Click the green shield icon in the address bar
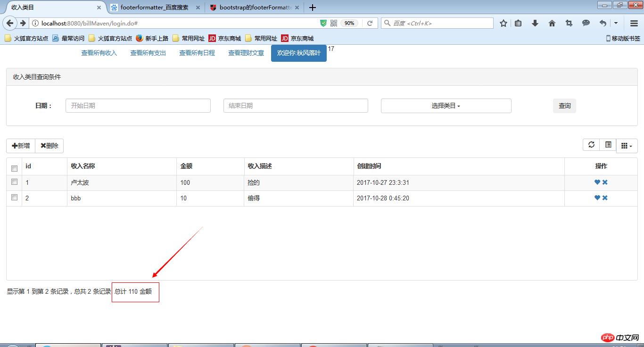Image resolution: width=644 pixels, height=347 pixels. pos(323,23)
